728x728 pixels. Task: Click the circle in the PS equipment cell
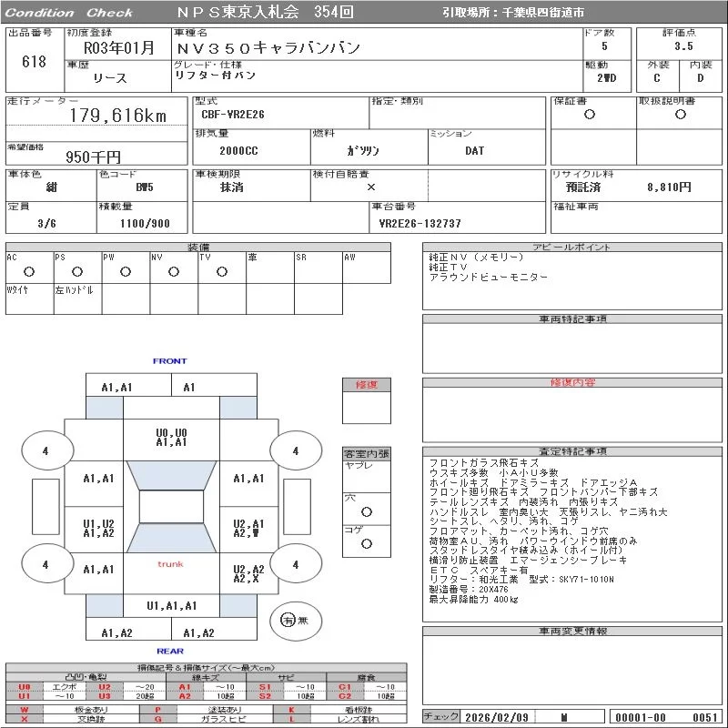tap(77, 271)
